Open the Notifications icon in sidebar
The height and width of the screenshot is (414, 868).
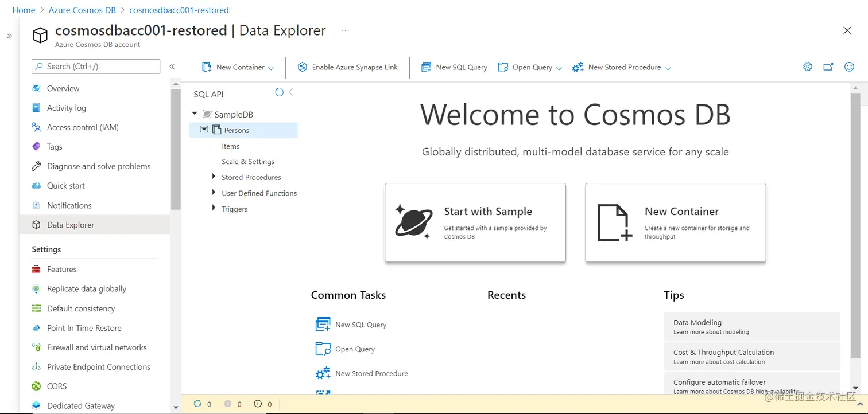tap(36, 205)
